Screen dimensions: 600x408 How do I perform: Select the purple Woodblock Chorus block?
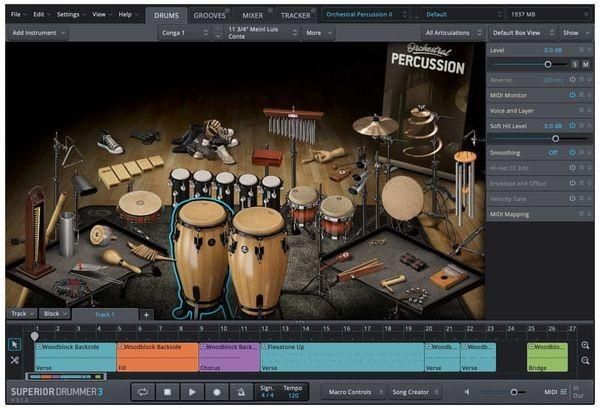coord(229,357)
